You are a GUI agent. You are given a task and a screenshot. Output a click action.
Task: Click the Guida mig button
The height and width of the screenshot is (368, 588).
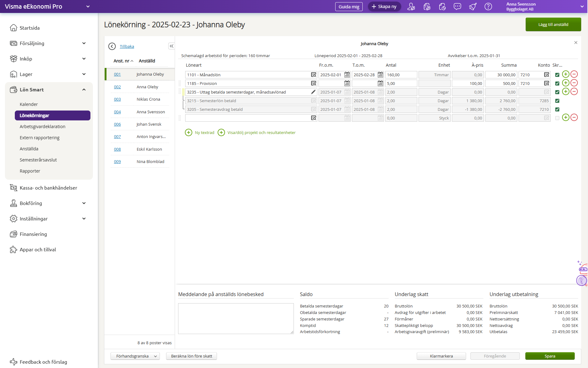(349, 6)
